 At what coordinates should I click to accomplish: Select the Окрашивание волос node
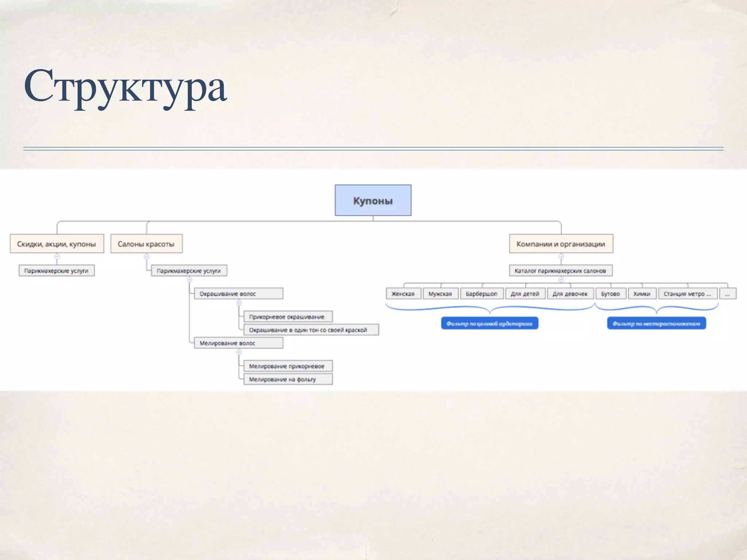239,293
